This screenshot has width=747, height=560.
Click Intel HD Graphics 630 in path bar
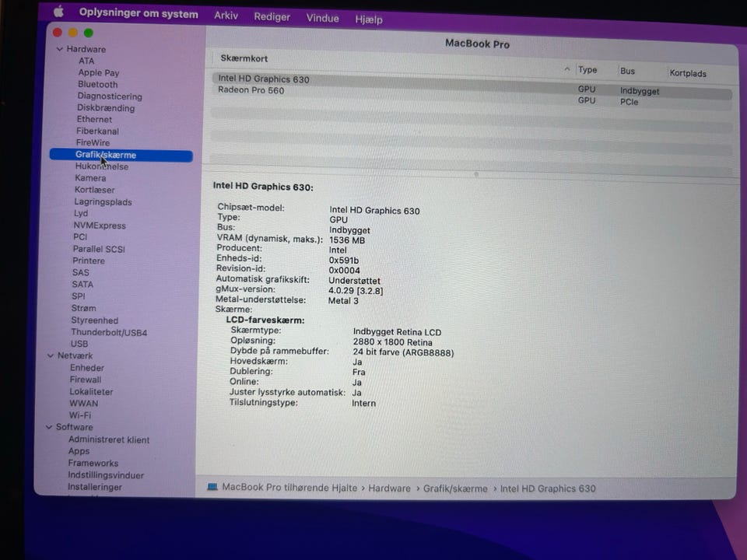point(547,488)
